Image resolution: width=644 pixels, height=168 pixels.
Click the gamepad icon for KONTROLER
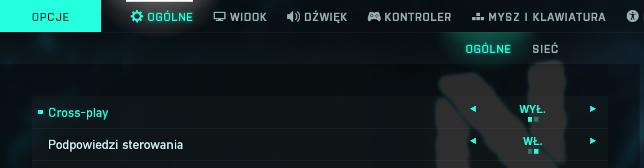(x=374, y=16)
